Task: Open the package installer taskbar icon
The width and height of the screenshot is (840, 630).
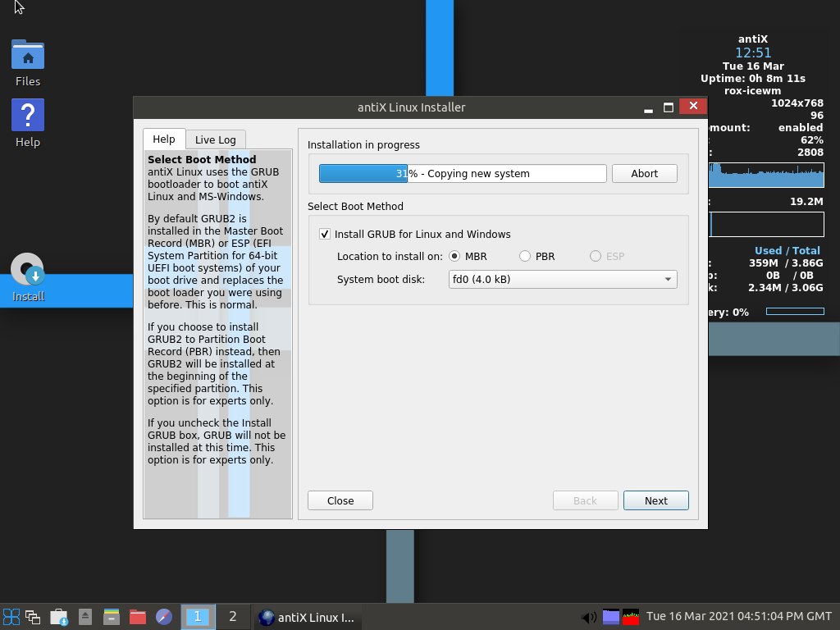Action: pyautogui.click(x=59, y=617)
